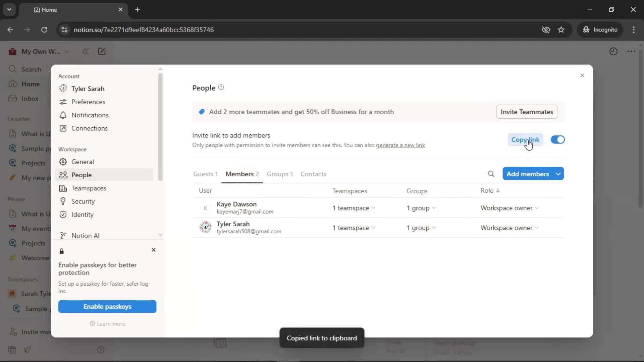Screen dimensions: 644x362
Task: Open the Contacts tab
Action: pyautogui.click(x=313, y=174)
